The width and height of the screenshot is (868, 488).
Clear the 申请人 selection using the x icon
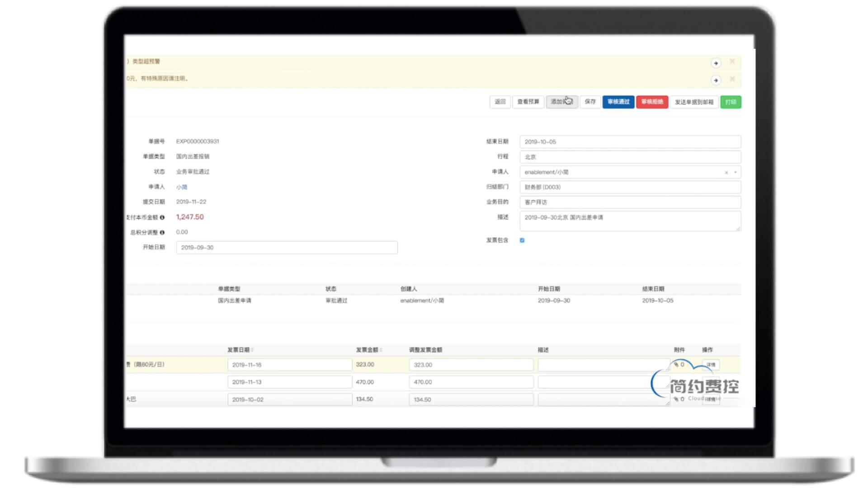tap(726, 172)
